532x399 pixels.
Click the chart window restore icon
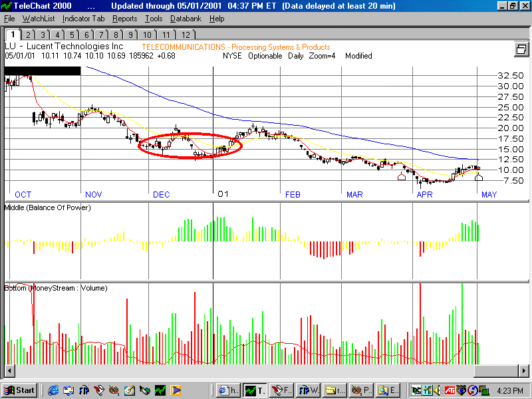point(521,49)
